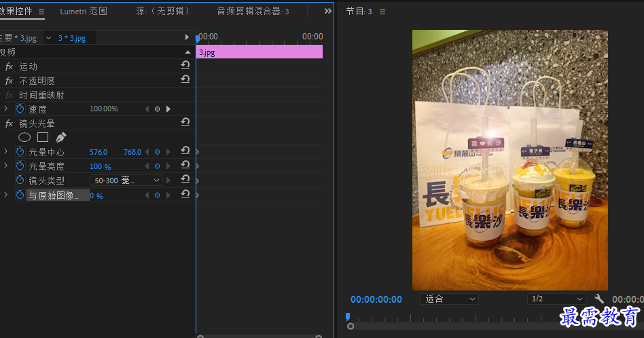Reset the 不透明度 effect
The width and height of the screenshot is (644, 338).
[x=185, y=79]
